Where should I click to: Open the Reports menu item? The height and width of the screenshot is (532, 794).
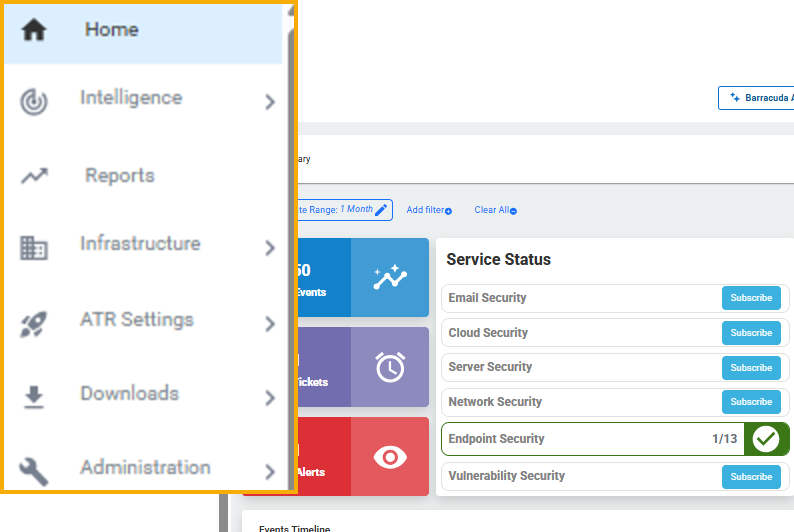click(x=119, y=176)
